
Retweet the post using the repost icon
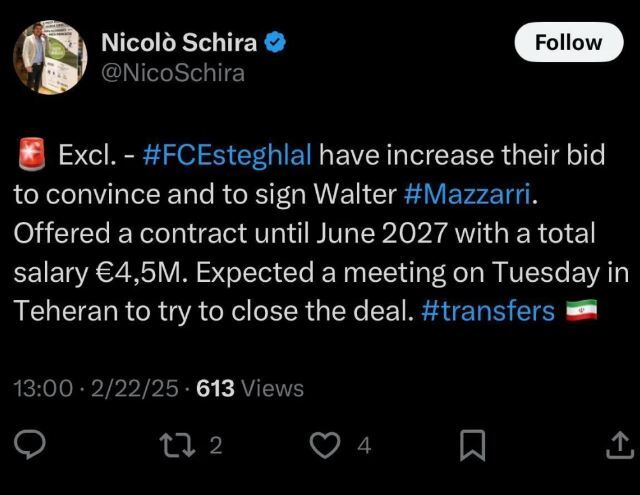[x=177, y=445]
